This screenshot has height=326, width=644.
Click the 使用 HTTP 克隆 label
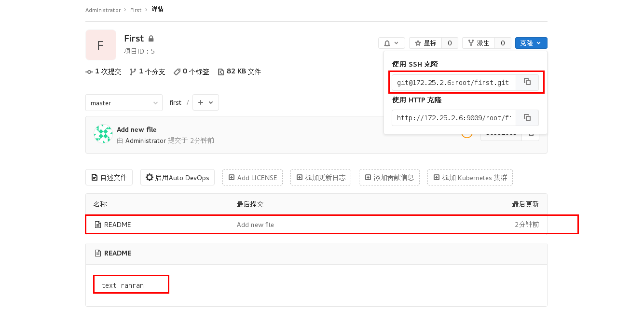click(417, 100)
